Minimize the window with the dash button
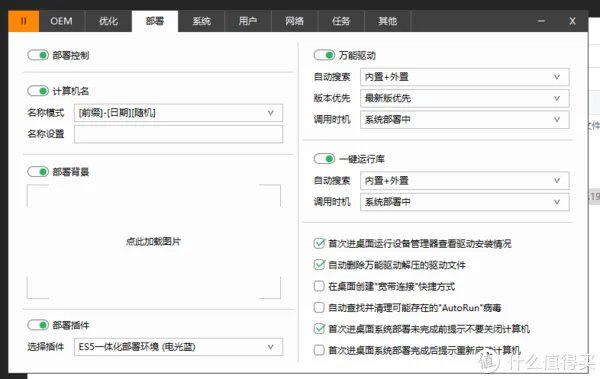The height and width of the screenshot is (379, 600). coord(541,21)
